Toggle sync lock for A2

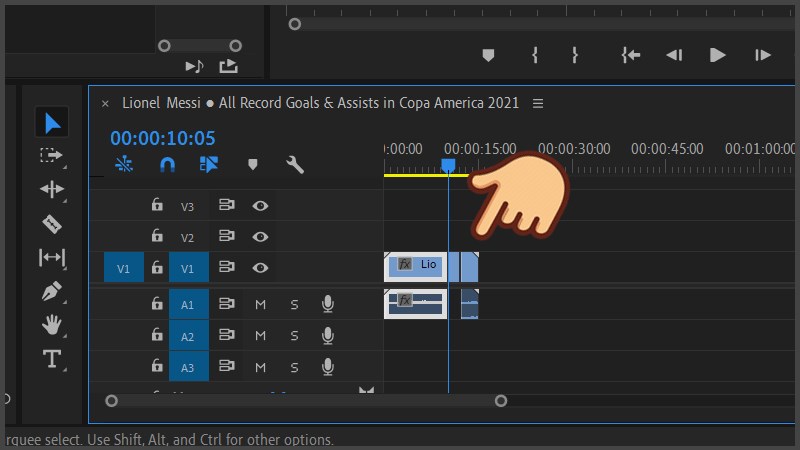[227, 335]
